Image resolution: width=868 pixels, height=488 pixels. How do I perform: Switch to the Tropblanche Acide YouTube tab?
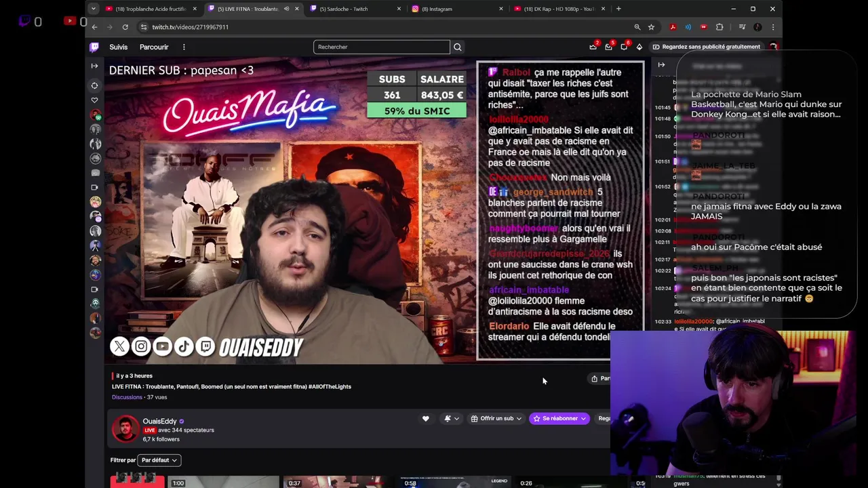pyautogui.click(x=151, y=9)
